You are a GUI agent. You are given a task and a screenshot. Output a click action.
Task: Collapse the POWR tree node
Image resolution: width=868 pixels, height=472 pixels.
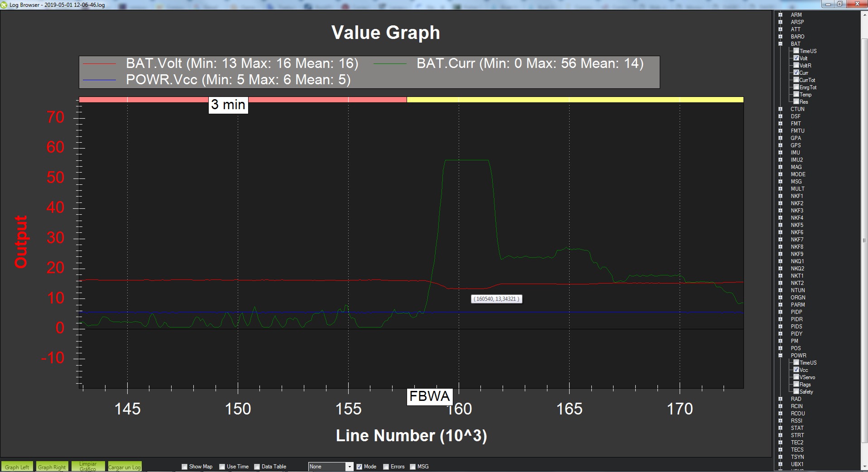[x=780, y=356]
